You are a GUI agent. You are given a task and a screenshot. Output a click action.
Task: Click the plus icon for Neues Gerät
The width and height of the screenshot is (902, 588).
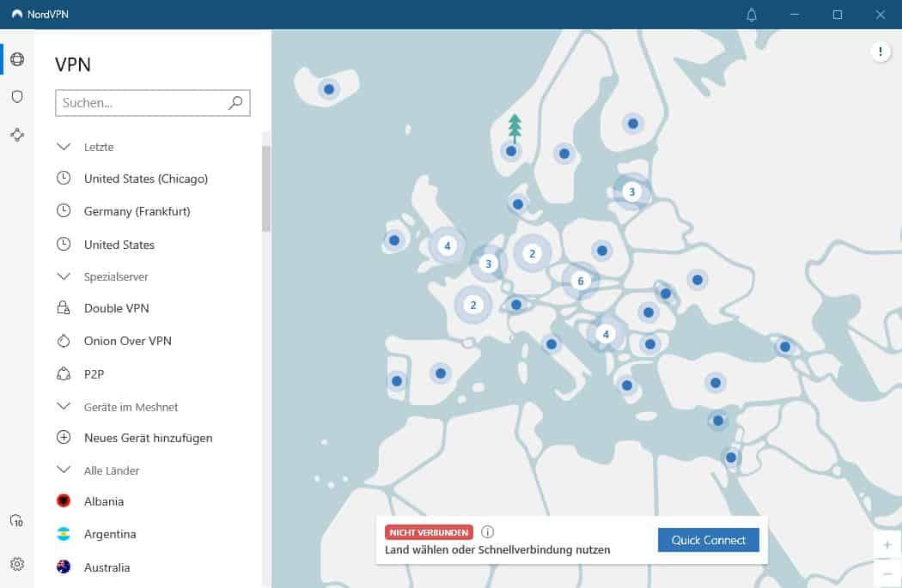tap(64, 438)
